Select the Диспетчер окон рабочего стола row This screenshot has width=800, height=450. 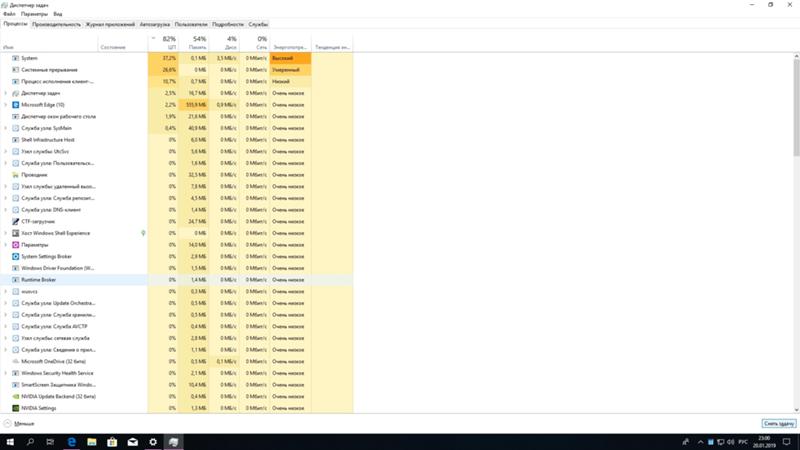[177, 116]
